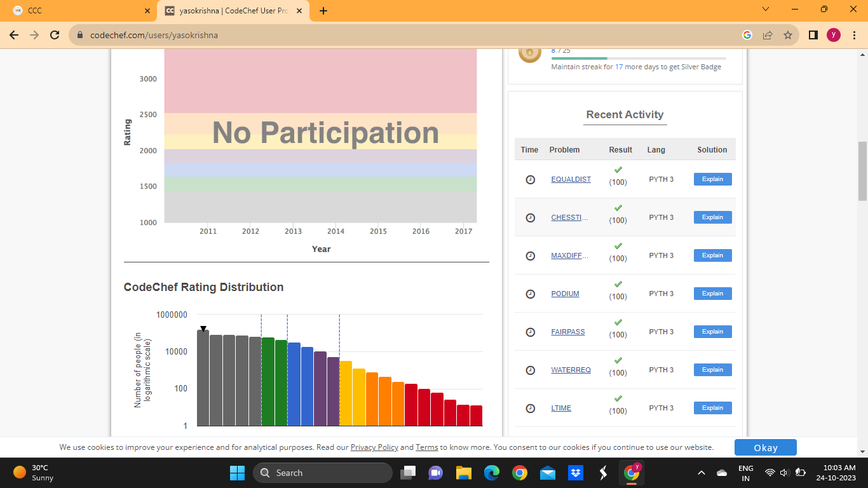Open the MAXDIFF problem link
The image size is (868, 488).
pyautogui.click(x=570, y=255)
